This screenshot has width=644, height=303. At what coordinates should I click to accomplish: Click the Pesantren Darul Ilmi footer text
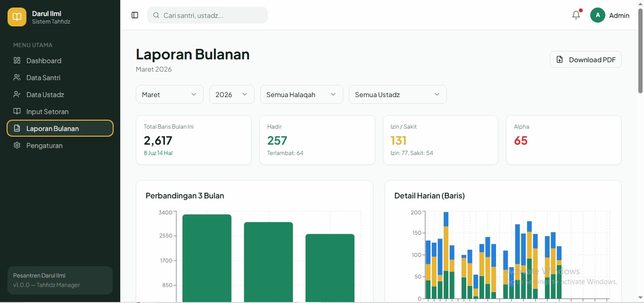39,276
